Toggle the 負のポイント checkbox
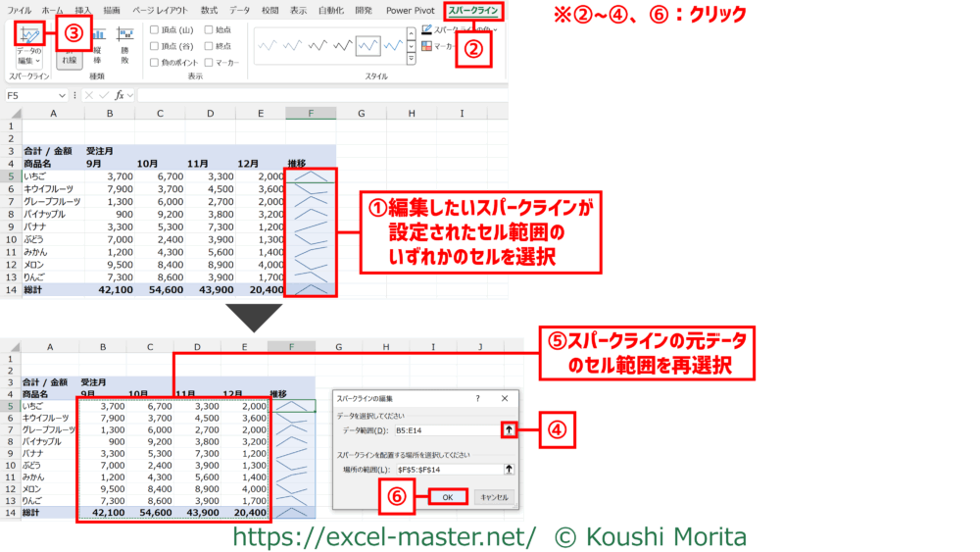980x552 pixels. pos(155,63)
